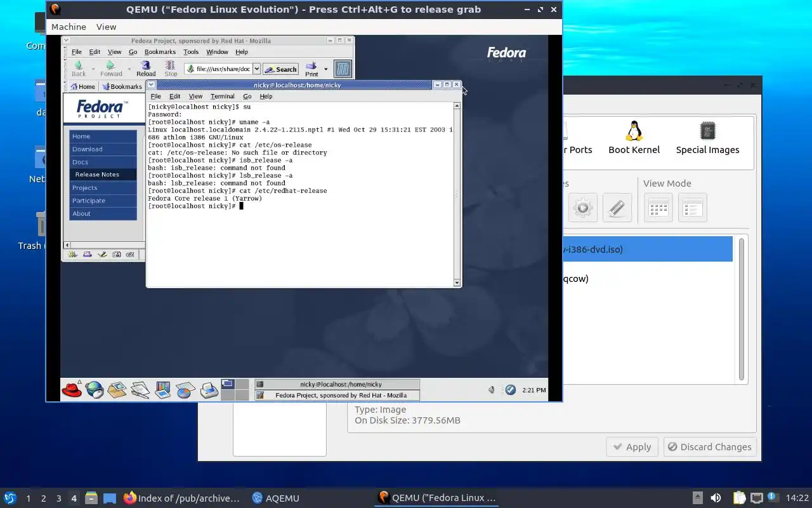
Task: Click terminal scrollbar down arrow
Action: (x=457, y=283)
